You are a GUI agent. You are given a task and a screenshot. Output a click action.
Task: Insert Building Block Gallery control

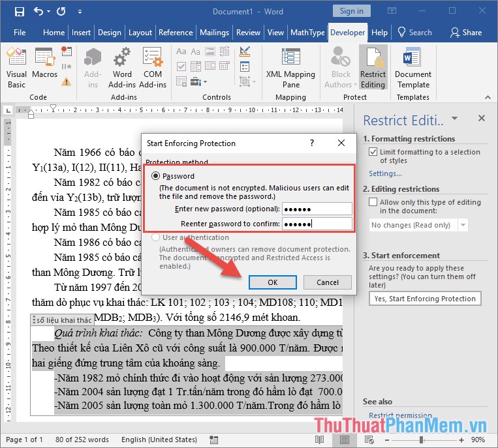(225, 52)
